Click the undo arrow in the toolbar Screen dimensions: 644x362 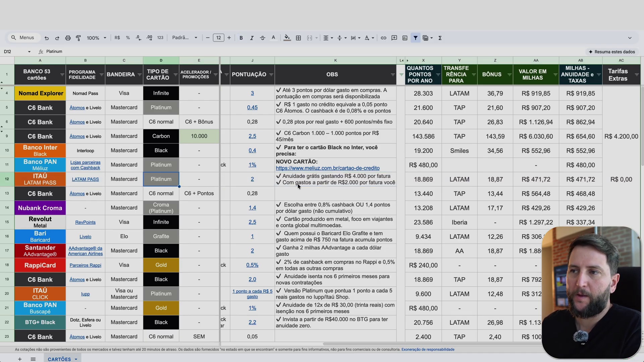47,38
